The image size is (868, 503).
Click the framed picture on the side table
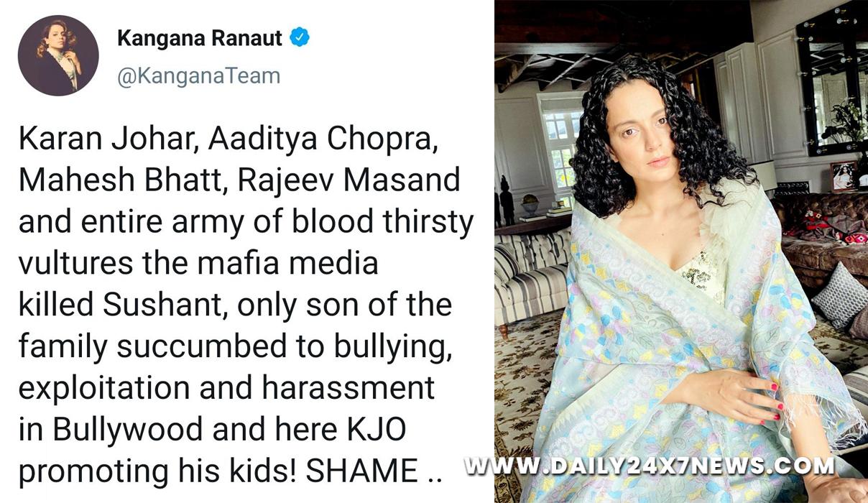pyautogui.click(x=843, y=176)
